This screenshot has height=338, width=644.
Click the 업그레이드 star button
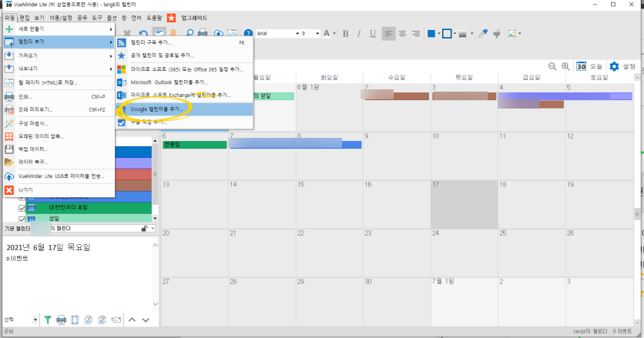pos(171,18)
